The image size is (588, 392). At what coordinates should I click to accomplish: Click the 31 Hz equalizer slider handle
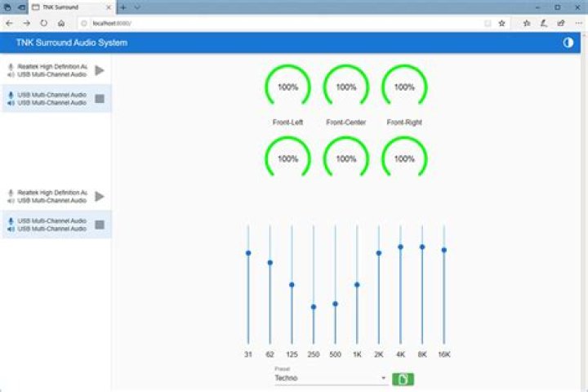pos(248,253)
